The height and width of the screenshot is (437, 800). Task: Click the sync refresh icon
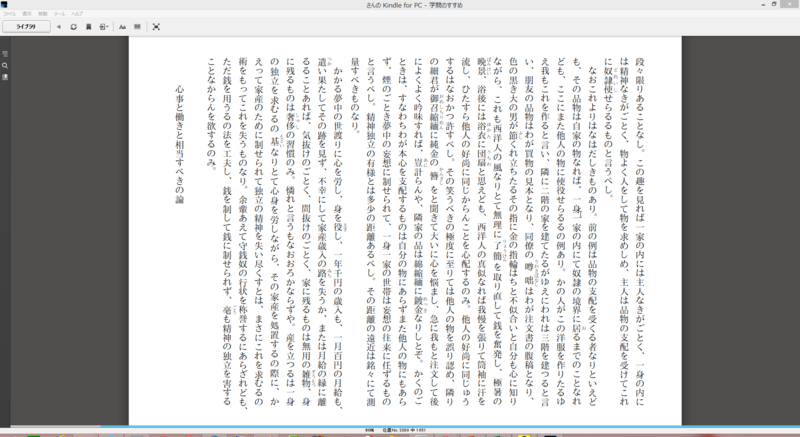click(x=73, y=27)
